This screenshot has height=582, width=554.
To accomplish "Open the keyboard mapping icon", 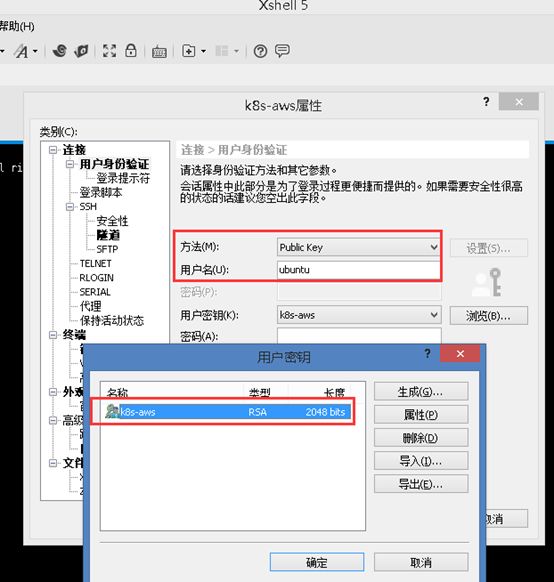I will click(x=159, y=52).
